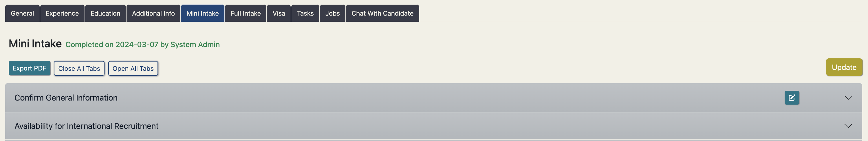Expand the Confirm General Information chevron
Image resolution: width=868 pixels, height=141 pixels.
pos(848,98)
